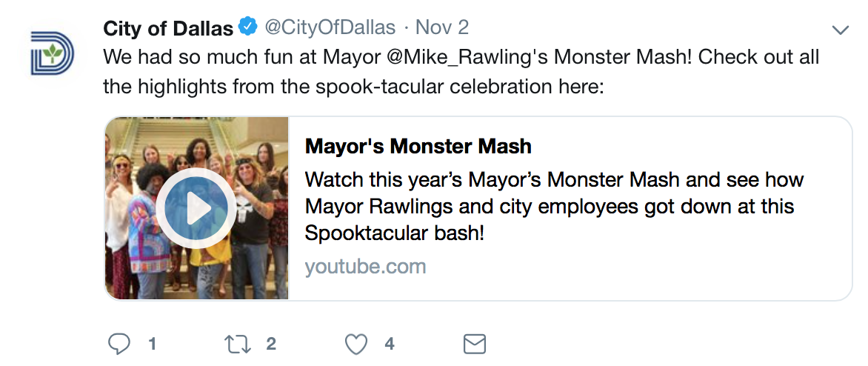Click the blue verified badge
Viewport: 868px width, 366px height.
(x=247, y=28)
